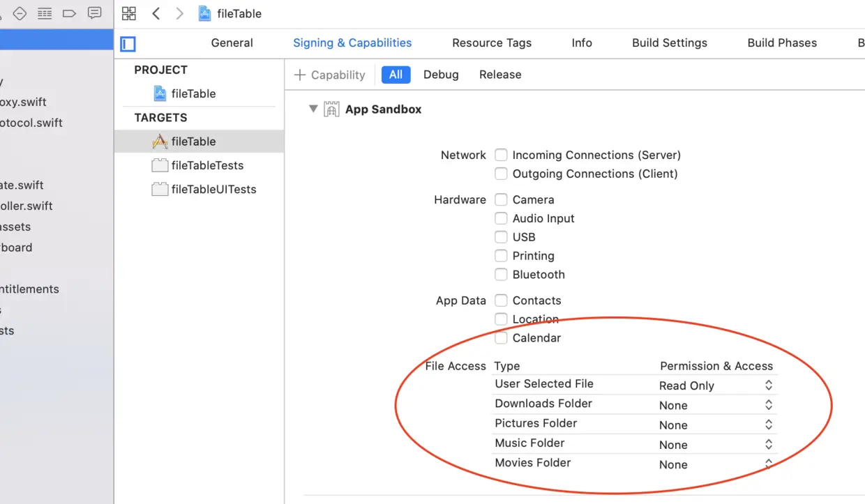Select the fileTable app target icon
Image resolution: width=865 pixels, height=504 pixels.
point(160,142)
